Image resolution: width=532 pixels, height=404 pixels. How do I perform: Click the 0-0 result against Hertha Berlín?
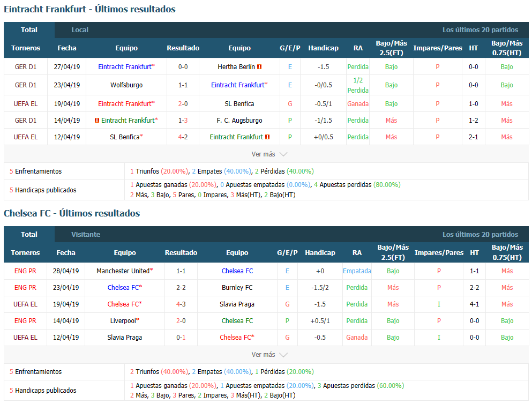[183, 67]
